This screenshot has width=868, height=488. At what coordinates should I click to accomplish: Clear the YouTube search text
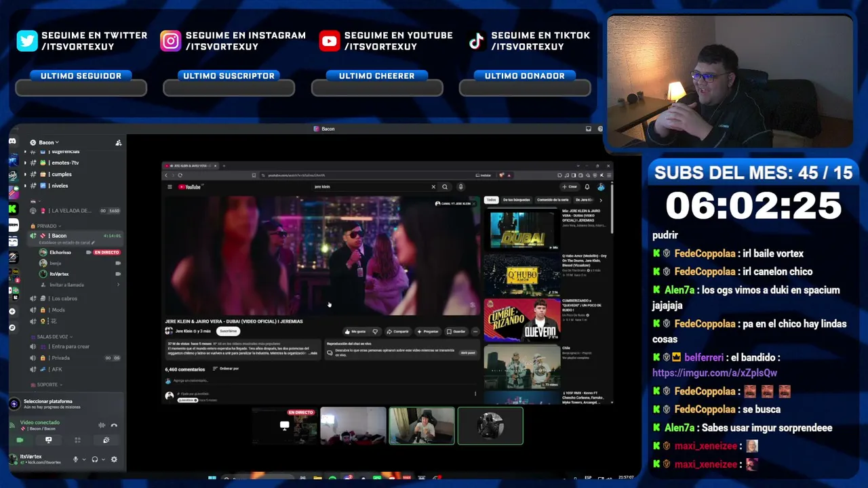433,187
